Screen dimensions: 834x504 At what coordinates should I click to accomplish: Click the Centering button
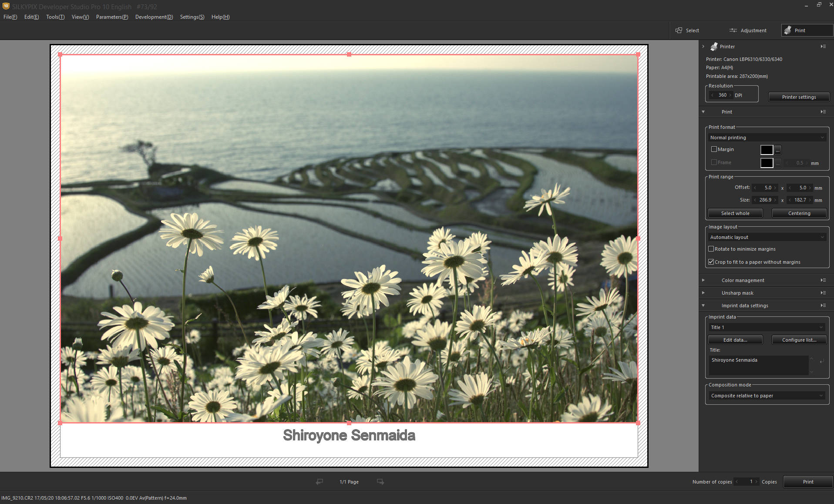point(799,213)
